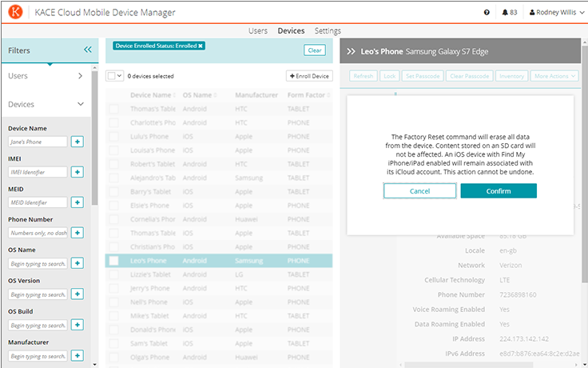The height and width of the screenshot is (368, 588).
Task: Click the IP address 224.173.142.142 value
Action: [x=524, y=338]
